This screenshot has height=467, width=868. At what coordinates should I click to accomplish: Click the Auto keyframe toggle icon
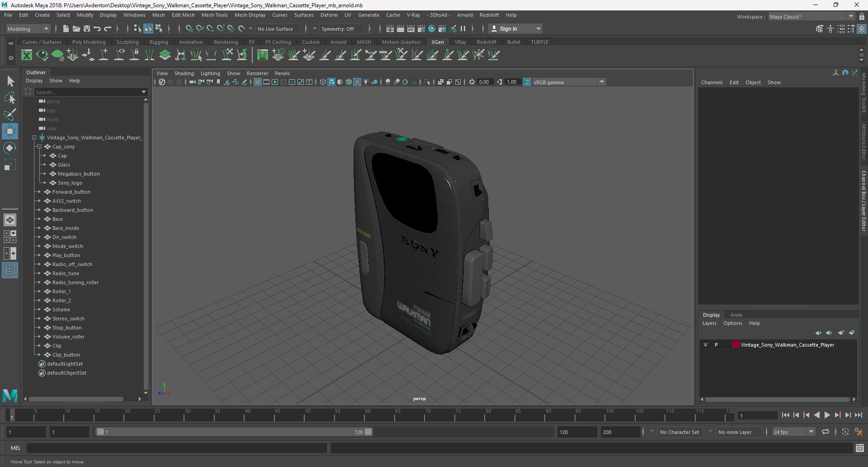coord(845,432)
